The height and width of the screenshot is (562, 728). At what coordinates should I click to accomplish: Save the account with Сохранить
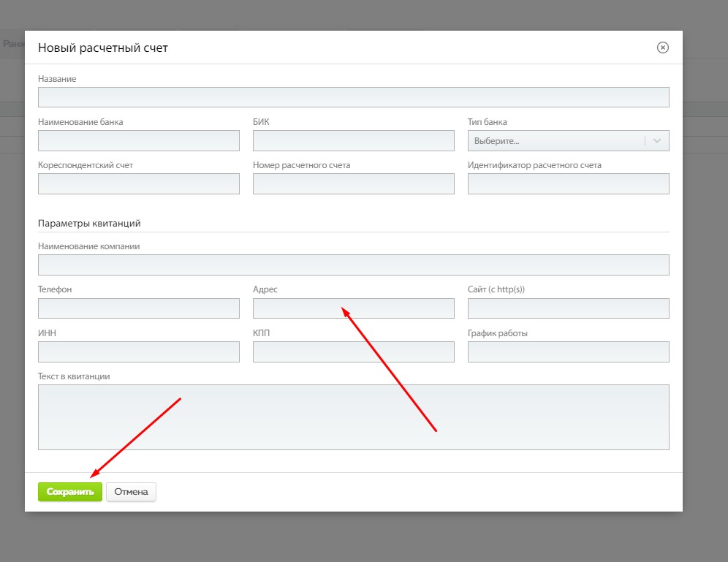pyautogui.click(x=70, y=492)
